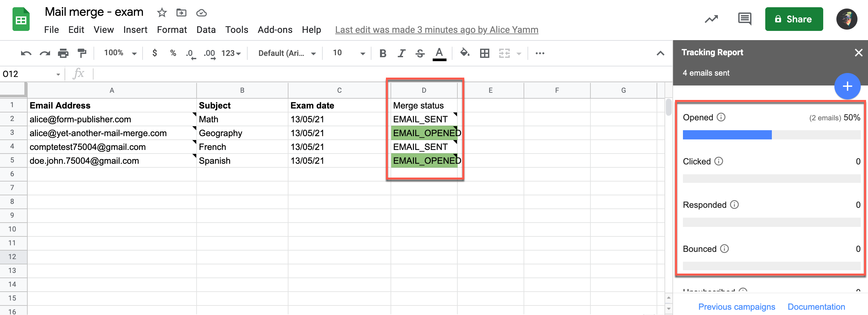
Task: Toggle strikethrough formatting
Action: point(420,53)
